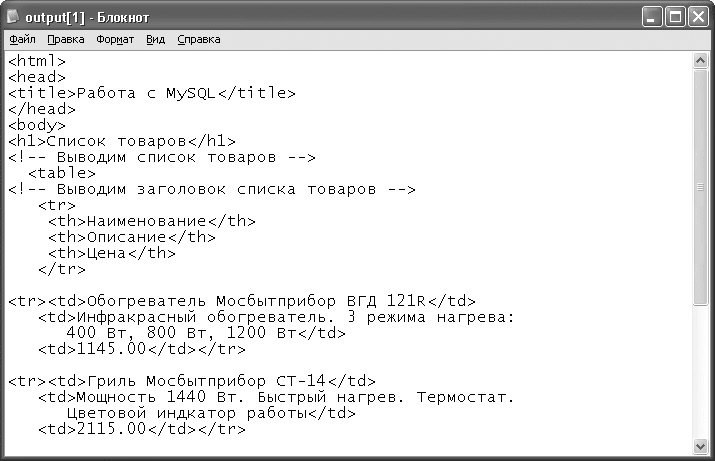Image resolution: width=715 pixels, height=461 pixels.
Task: Click the Notepad icon in title bar
Action: coord(13,16)
